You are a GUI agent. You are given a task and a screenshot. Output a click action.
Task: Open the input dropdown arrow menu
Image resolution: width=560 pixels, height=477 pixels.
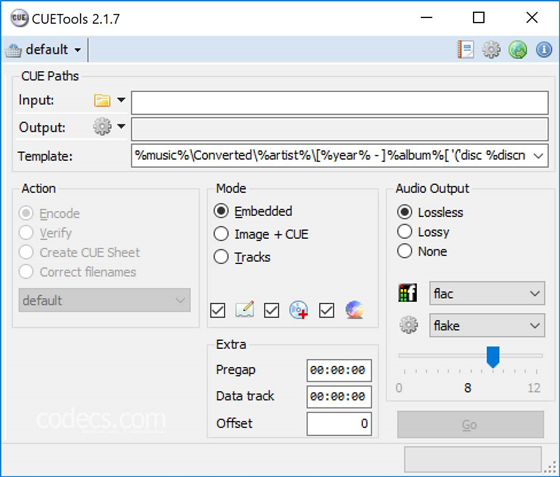[121, 100]
